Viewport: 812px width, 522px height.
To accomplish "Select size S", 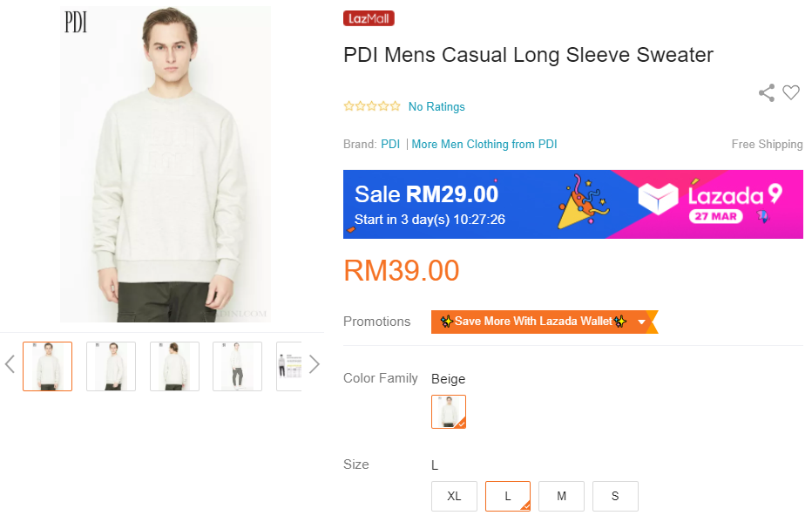I will tap(615, 496).
